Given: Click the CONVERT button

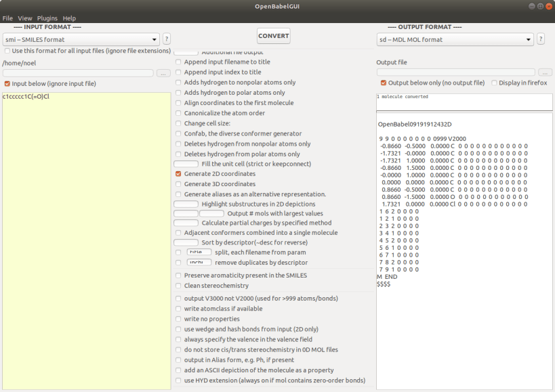Looking at the screenshot, I should pos(274,36).
